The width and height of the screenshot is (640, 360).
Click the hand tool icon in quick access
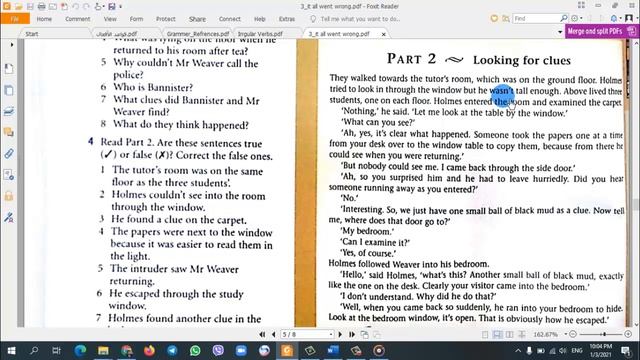point(98,6)
